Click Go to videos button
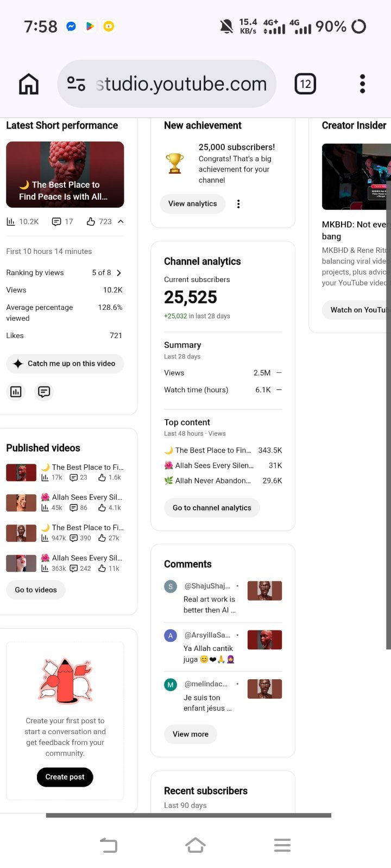 click(36, 590)
